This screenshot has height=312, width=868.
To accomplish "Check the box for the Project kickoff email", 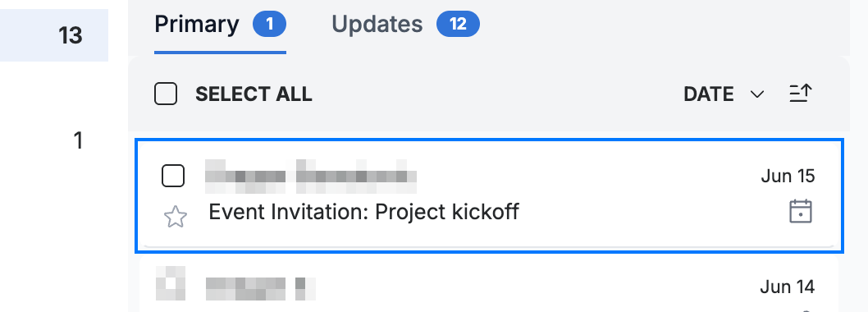I will click(x=173, y=177).
